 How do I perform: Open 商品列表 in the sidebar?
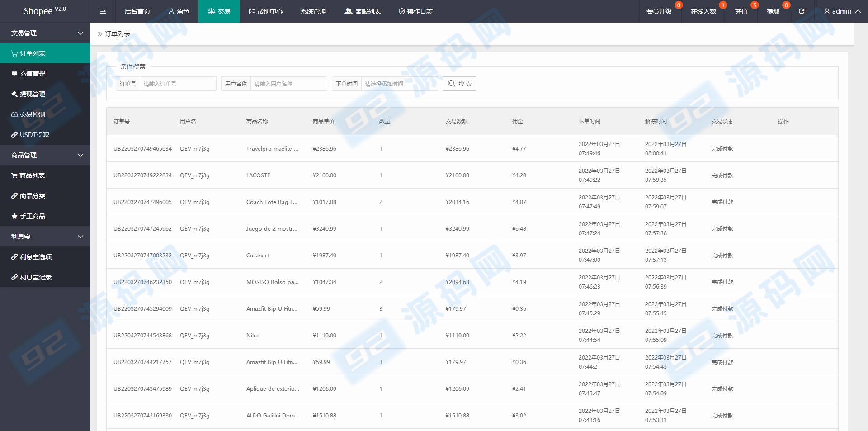pyautogui.click(x=45, y=175)
